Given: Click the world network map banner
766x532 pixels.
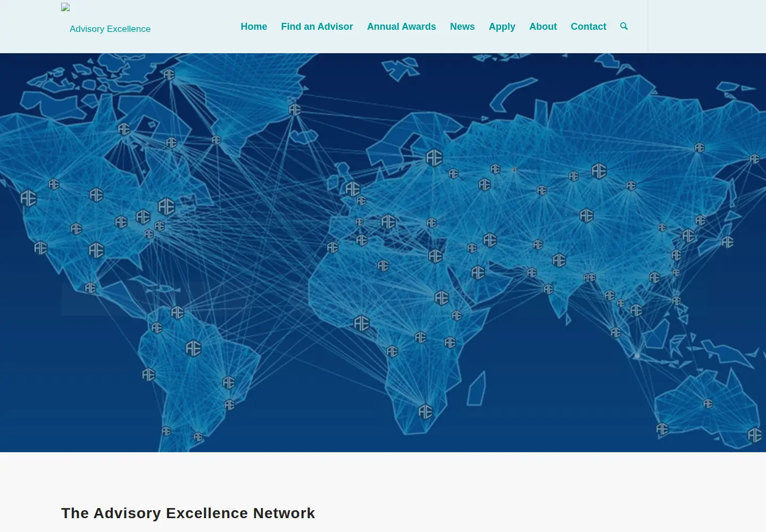Looking at the screenshot, I should point(383,253).
